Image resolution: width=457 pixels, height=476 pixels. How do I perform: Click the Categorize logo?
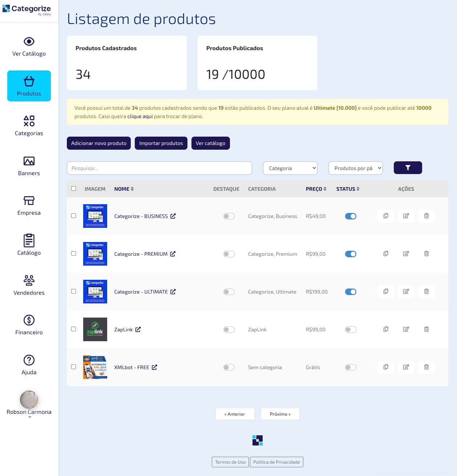click(x=27, y=9)
